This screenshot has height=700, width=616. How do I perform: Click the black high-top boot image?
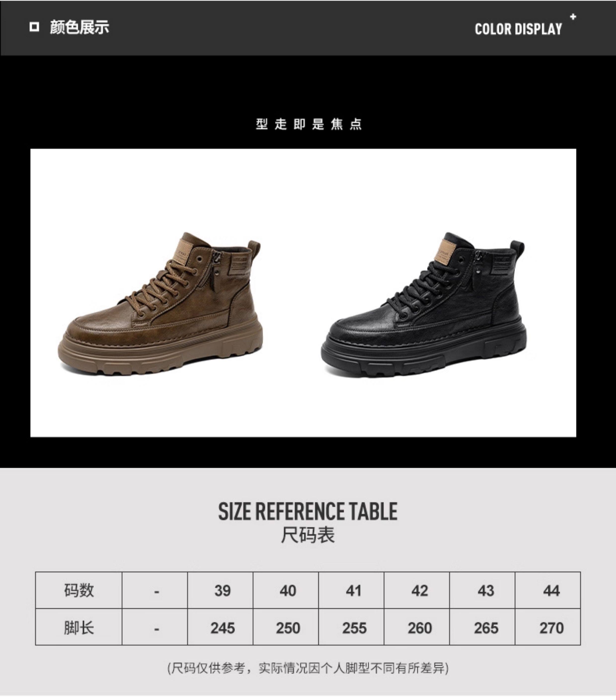424,305
